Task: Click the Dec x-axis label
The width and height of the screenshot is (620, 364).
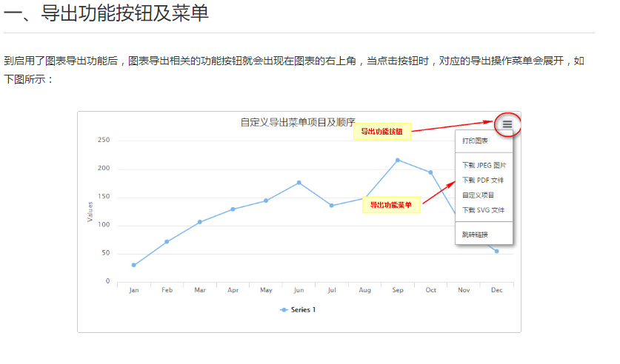Action: [497, 290]
